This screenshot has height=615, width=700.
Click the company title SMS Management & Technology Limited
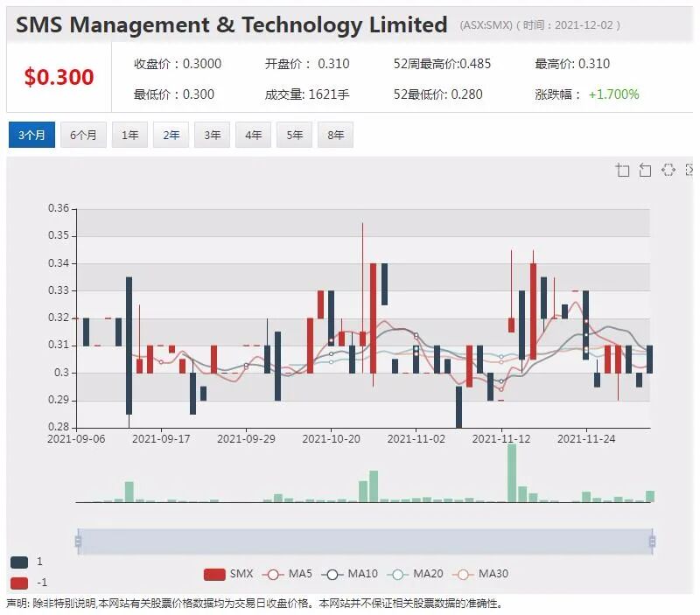coord(232,24)
